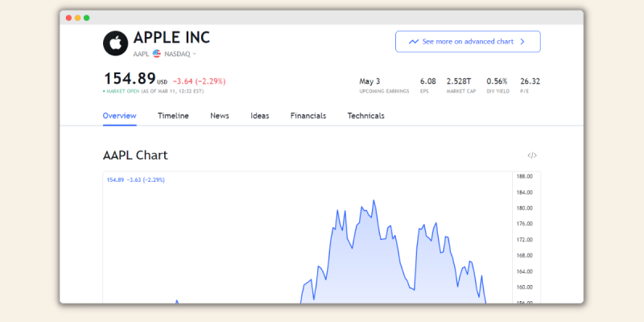This screenshot has width=644, height=322.
Task: Click the 26.32 P/E value
Action: pos(530,81)
